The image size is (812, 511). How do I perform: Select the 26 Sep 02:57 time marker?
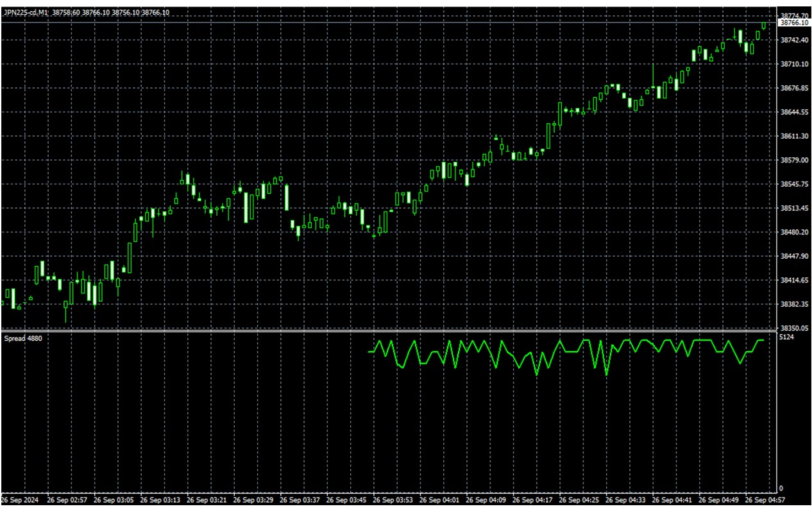coord(67,499)
